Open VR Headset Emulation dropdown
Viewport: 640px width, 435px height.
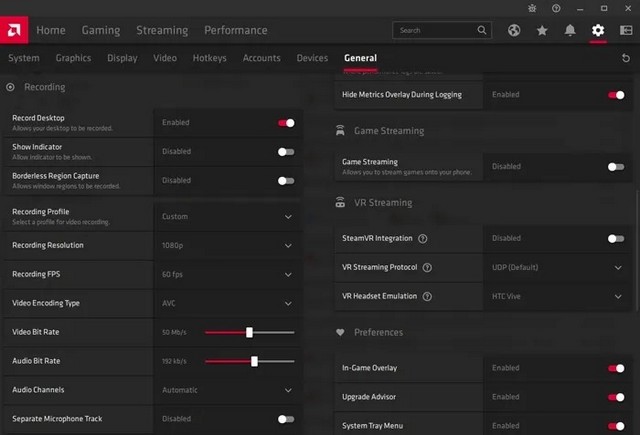557,297
